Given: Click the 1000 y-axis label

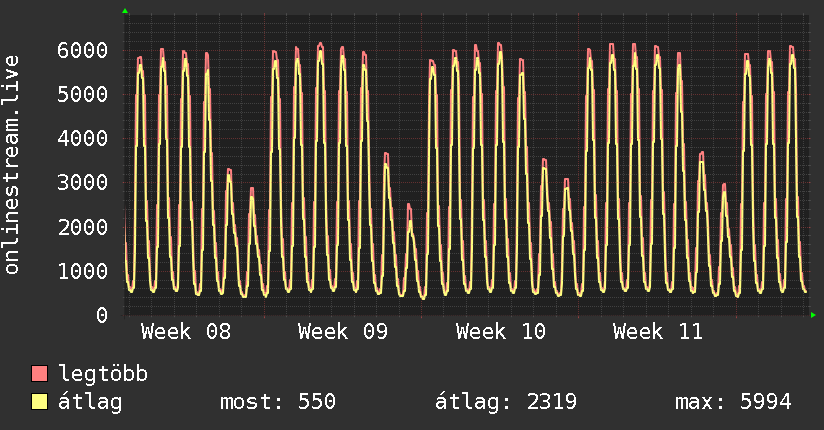Looking at the screenshot, I should click(83, 271).
